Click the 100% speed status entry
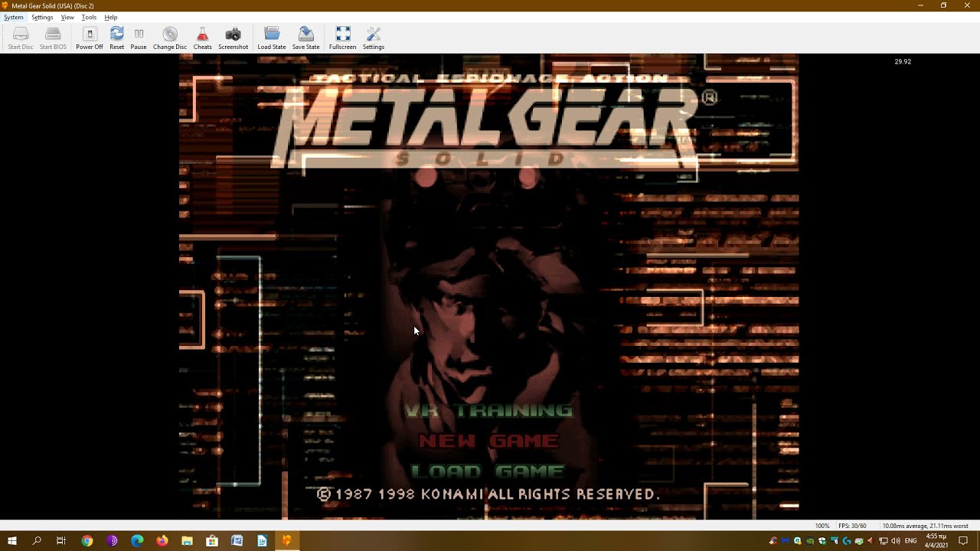The width and height of the screenshot is (980, 551). tap(822, 526)
